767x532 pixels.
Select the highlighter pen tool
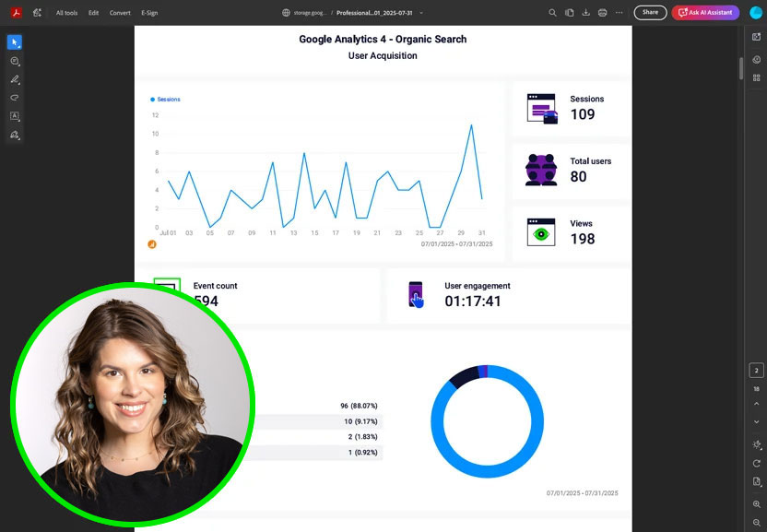click(15, 79)
